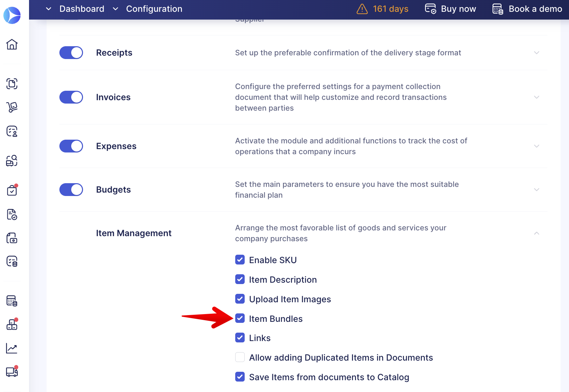Open the chart analytics icon in sidebar
The height and width of the screenshot is (392, 569).
pos(12,348)
